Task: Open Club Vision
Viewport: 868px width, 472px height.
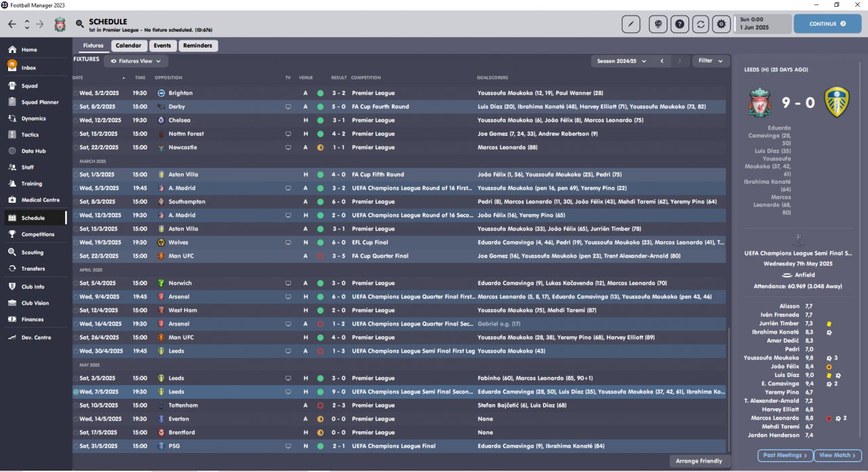Action: (34, 303)
